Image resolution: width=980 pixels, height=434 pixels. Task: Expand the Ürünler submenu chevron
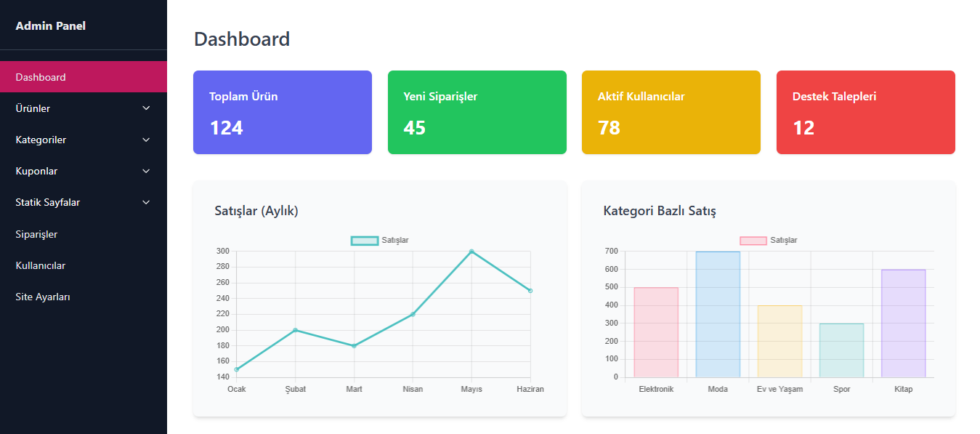(146, 108)
